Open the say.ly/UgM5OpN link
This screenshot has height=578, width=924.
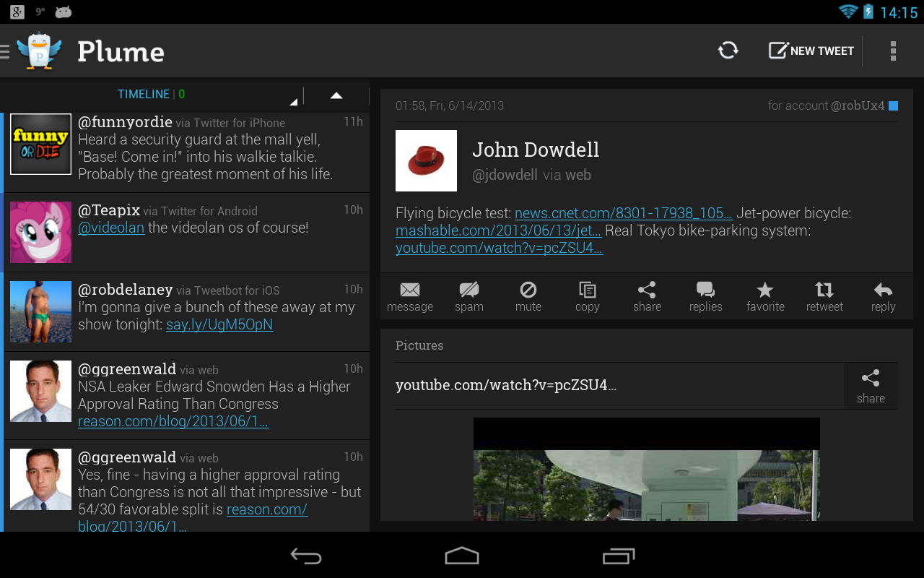coord(219,324)
